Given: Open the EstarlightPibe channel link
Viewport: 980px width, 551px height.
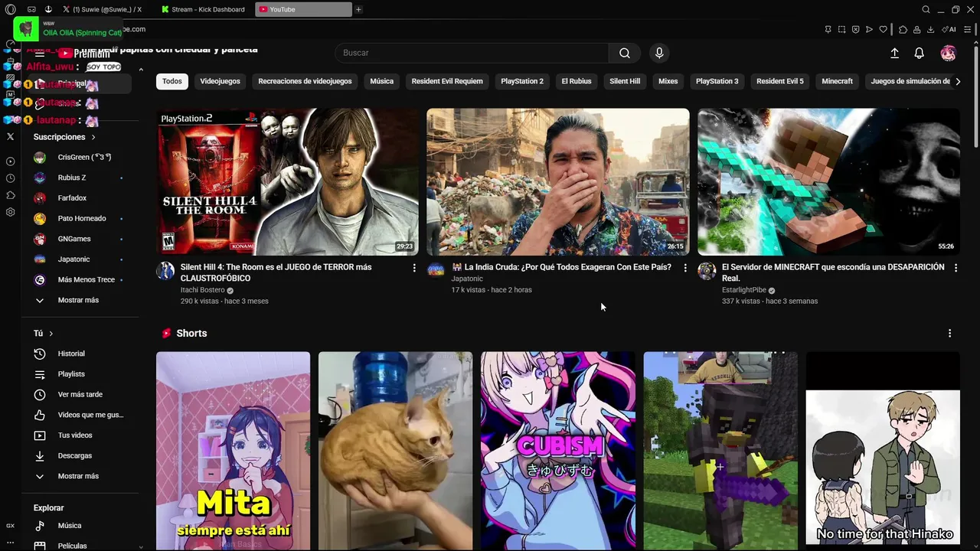Looking at the screenshot, I should [x=744, y=290].
